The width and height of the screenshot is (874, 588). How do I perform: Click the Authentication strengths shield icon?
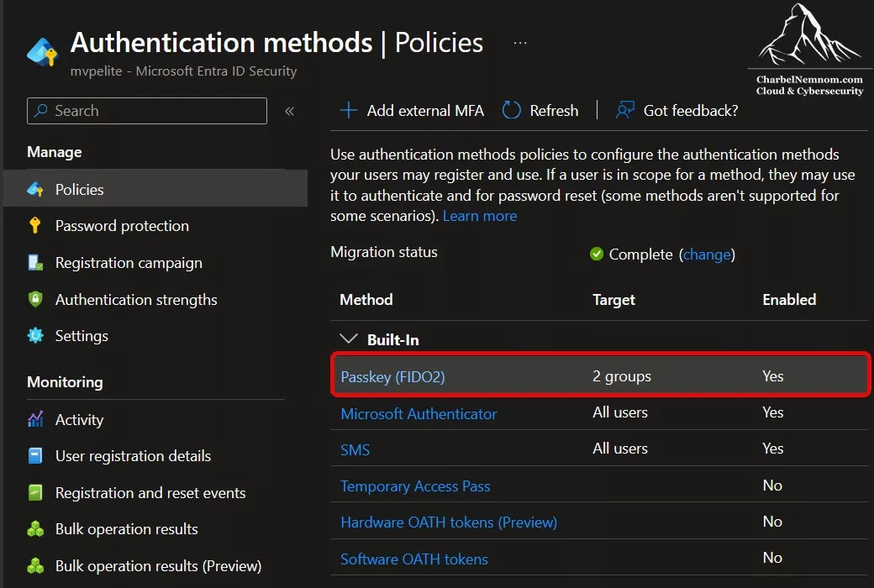point(35,299)
